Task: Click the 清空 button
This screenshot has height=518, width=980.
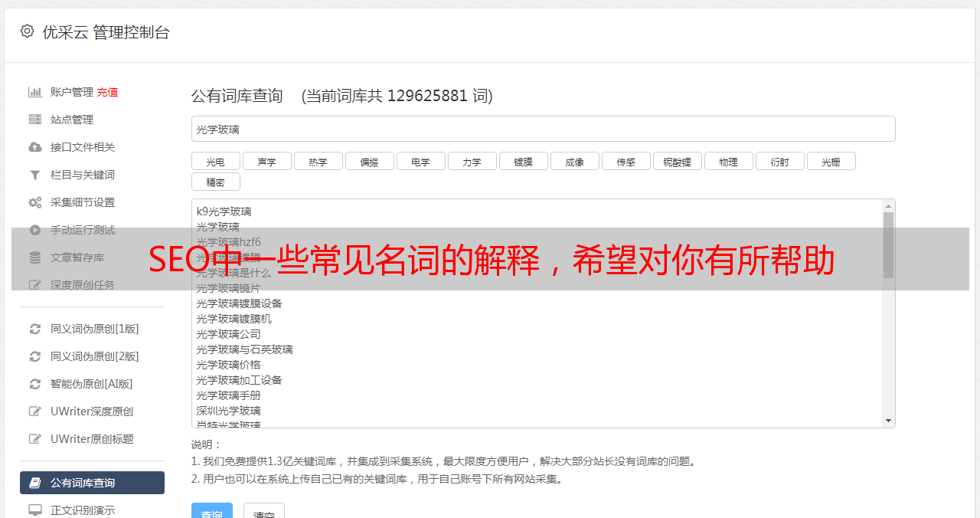Action: [x=264, y=512]
